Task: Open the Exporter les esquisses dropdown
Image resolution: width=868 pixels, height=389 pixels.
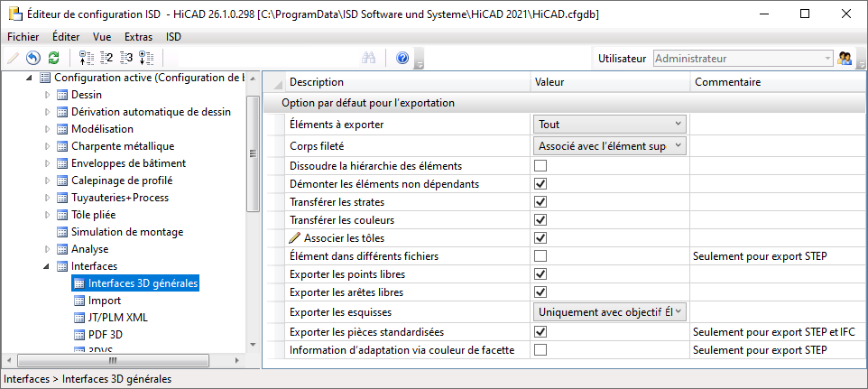Action: point(609,311)
